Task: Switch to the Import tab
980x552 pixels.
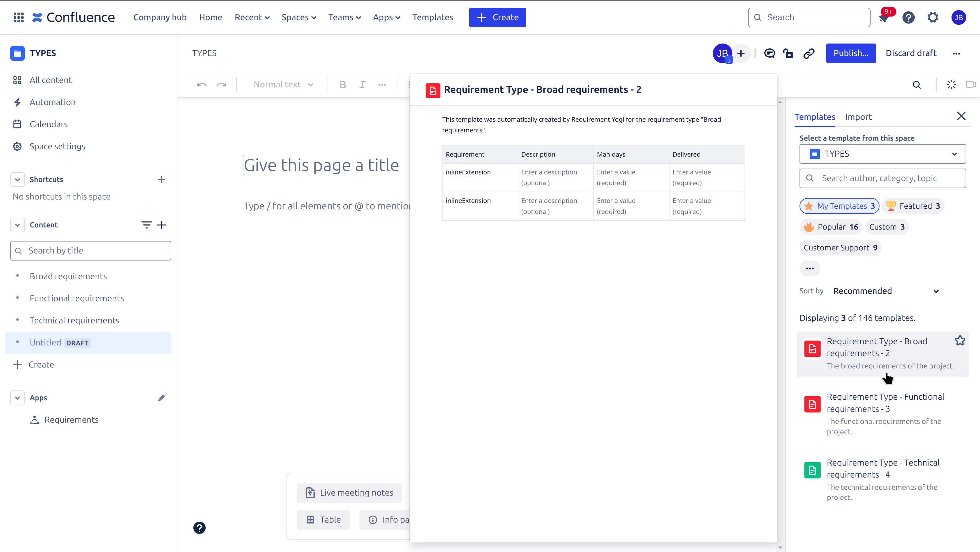Action: coord(858,117)
